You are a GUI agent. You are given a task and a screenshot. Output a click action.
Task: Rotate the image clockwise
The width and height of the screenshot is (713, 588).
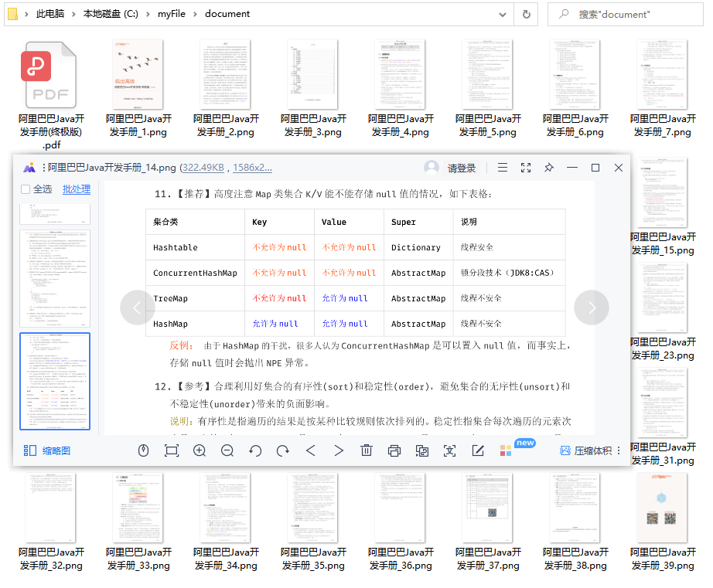click(x=283, y=450)
